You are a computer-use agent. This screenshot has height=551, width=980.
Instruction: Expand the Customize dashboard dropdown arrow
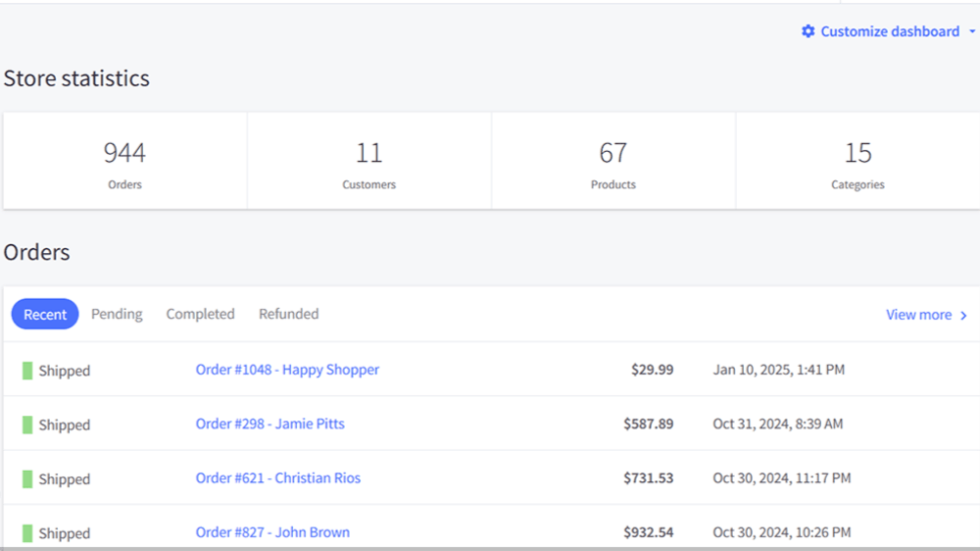971,32
